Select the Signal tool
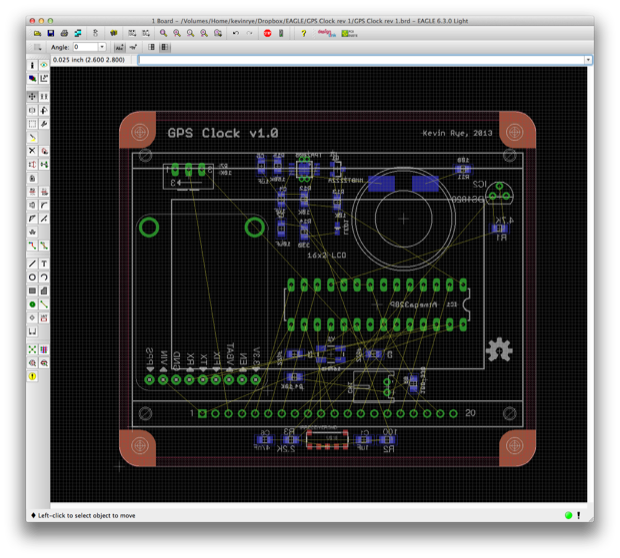 tap(44, 305)
